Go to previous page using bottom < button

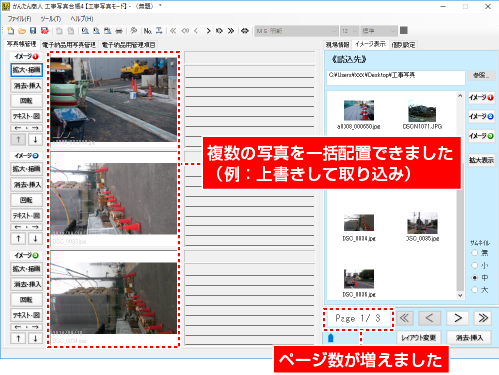coord(429,318)
